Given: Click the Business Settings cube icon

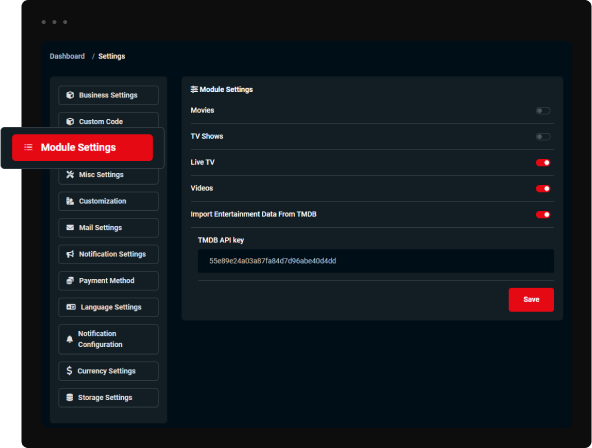Looking at the screenshot, I should pyautogui.click(x=70, y=95).
